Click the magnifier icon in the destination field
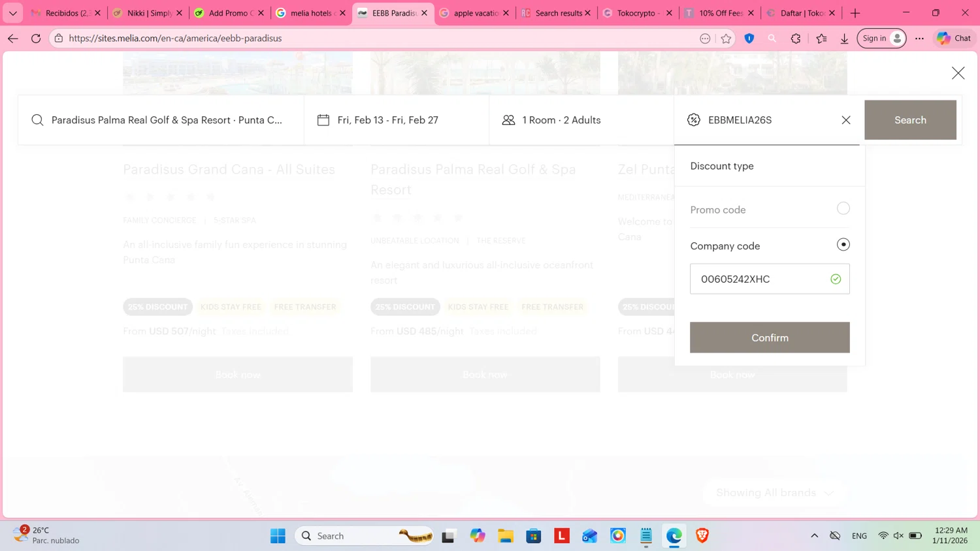 [x=37, y=120]
